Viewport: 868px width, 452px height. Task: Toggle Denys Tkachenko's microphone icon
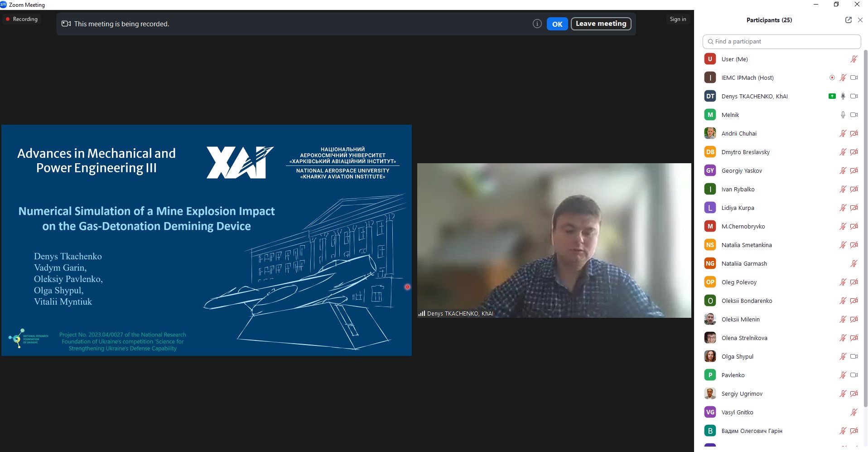[x=843, y=96]
